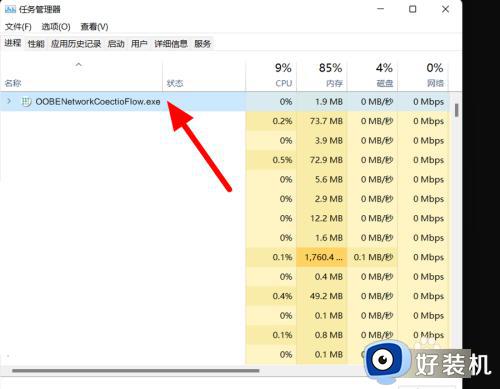Image resolution: width=500 pixels, height=389 pixels.
Task: Click the 0.1 MB/秒 disk cell
Action: (373, 257)
